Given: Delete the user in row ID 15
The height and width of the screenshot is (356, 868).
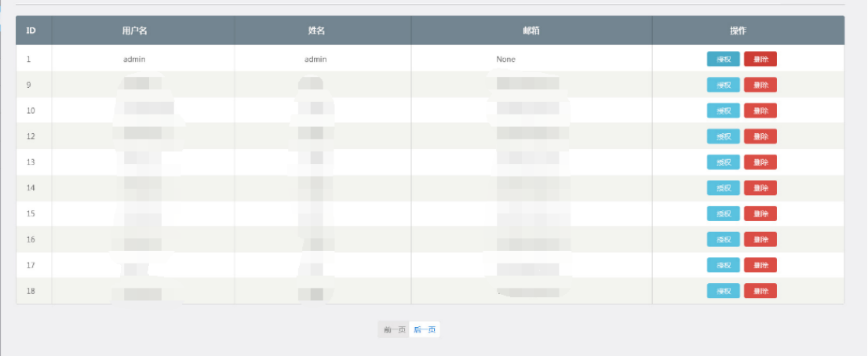Looking at the screenshot, I should pyautogui.click(x=760, y=214).
